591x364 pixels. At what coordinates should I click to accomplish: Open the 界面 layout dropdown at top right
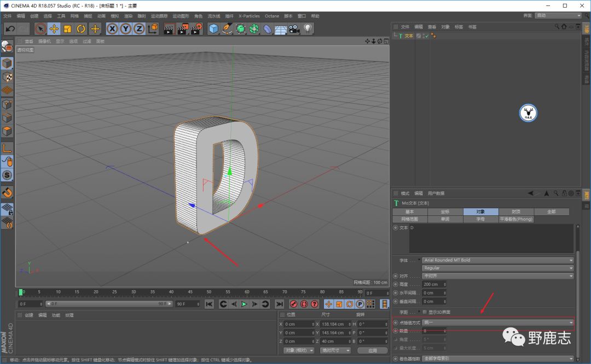559,15
